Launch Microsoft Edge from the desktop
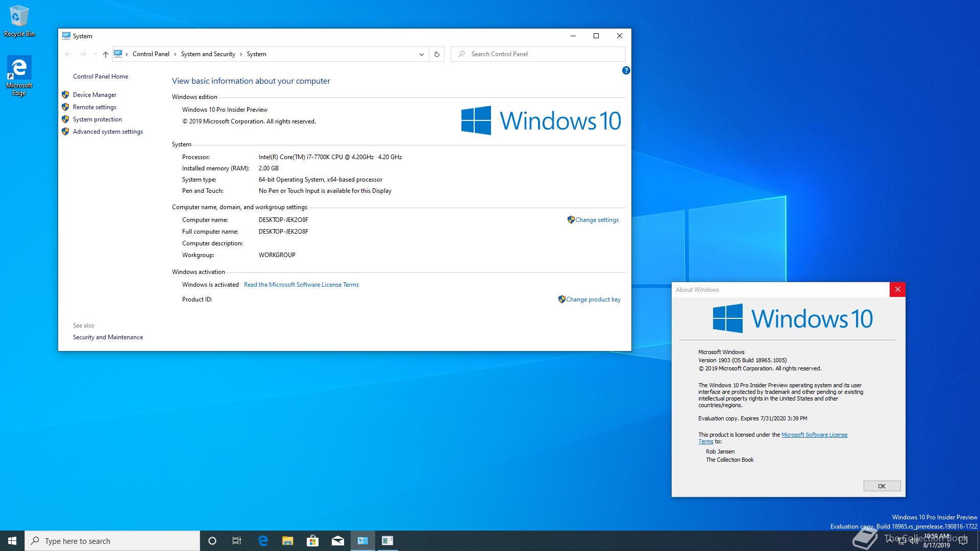The image size is (980, 551). point(19,66)
